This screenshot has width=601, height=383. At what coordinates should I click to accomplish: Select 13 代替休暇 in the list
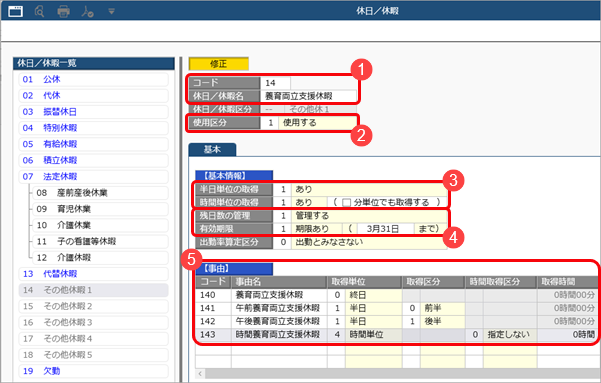[x=93, y=274]
